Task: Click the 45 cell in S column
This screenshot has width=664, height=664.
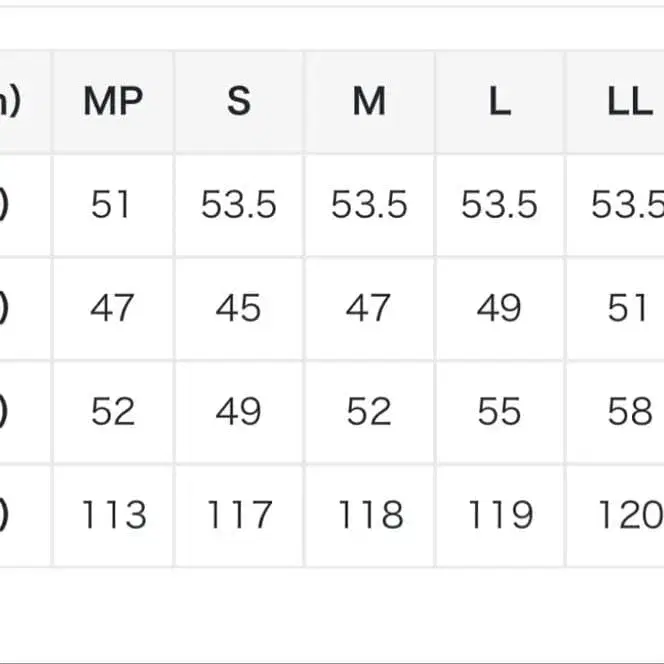Action: [x=239, y=308]
